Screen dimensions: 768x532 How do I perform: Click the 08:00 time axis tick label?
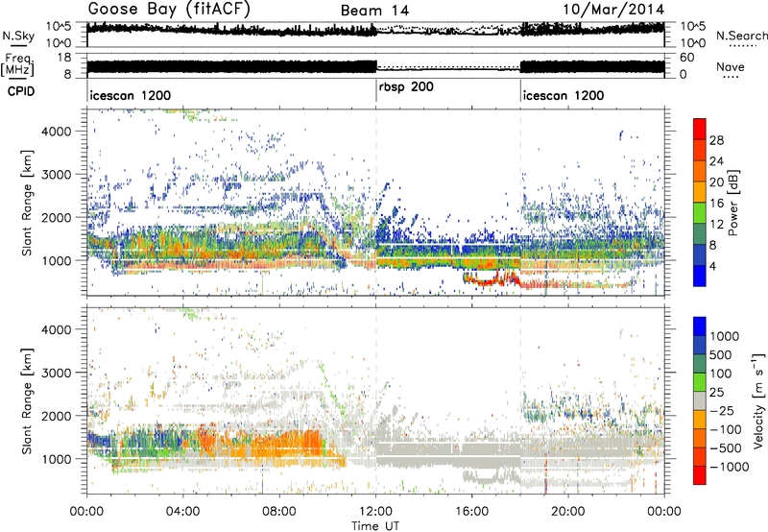279,512
